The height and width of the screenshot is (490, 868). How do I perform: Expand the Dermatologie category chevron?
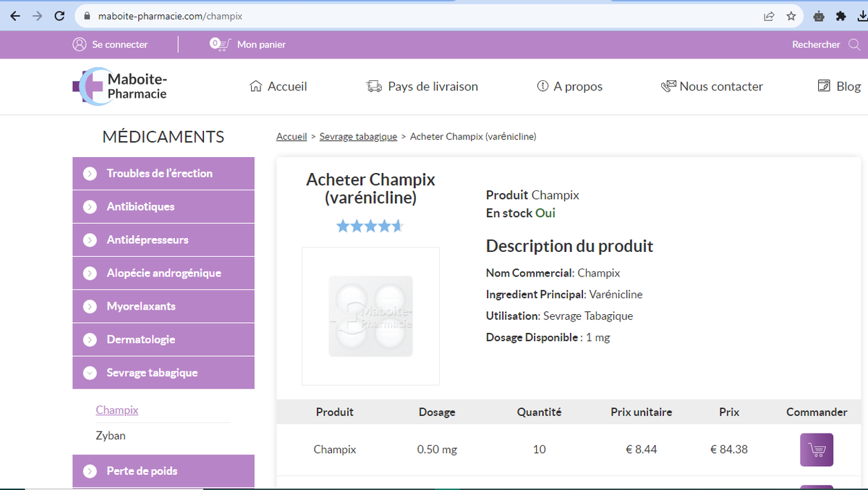(x=90, y=340)
